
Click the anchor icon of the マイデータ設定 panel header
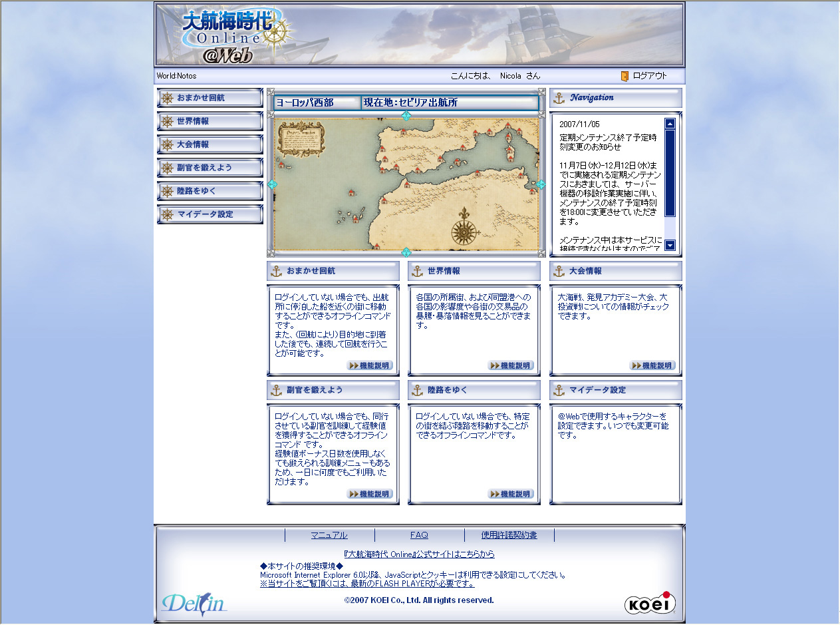tap(559, 390)
